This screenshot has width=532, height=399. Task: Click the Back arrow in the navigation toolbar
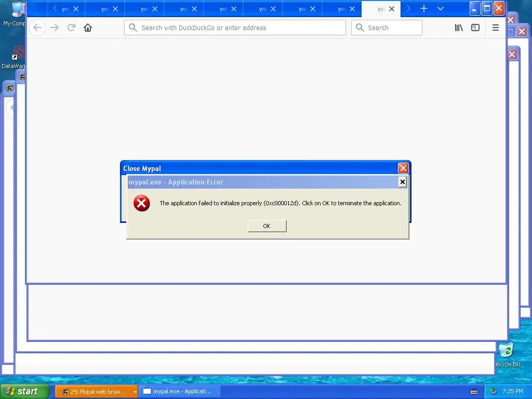coord(37,28)
